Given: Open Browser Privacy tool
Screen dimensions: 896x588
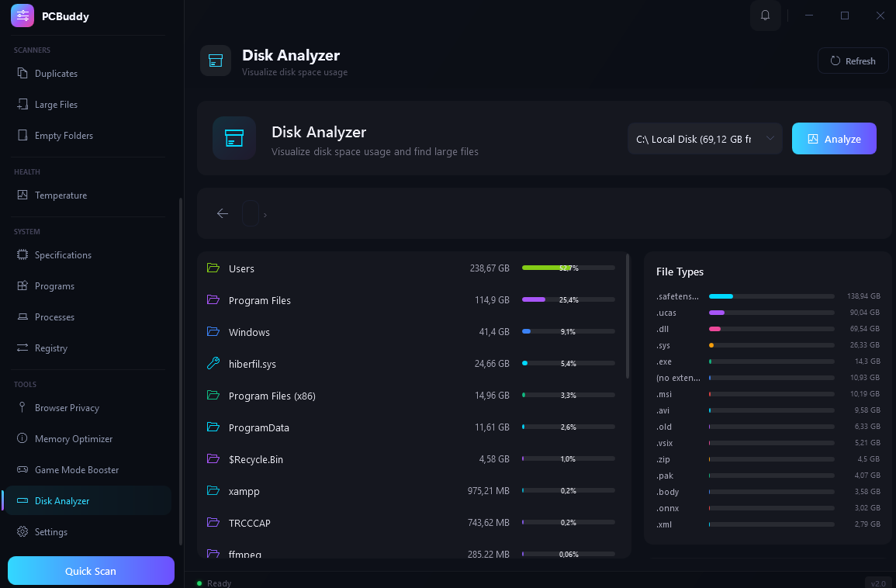Looking at the screenshot, I should coord(68,407).
